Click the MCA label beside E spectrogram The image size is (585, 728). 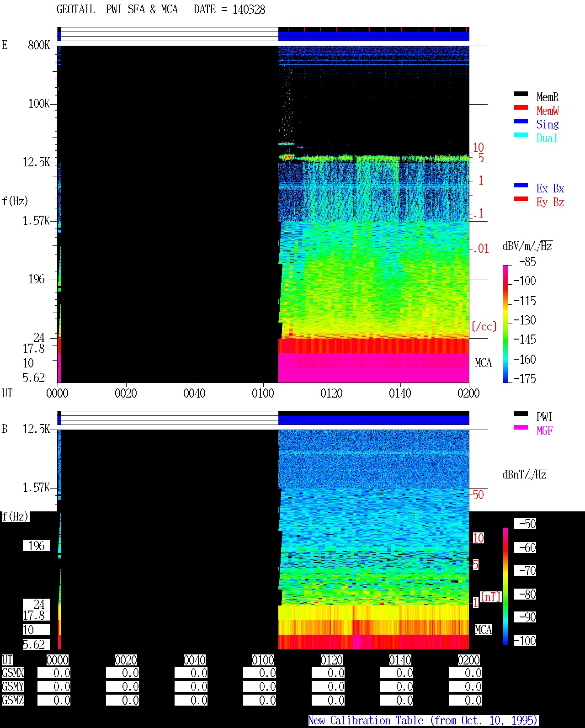pos(483,363)
